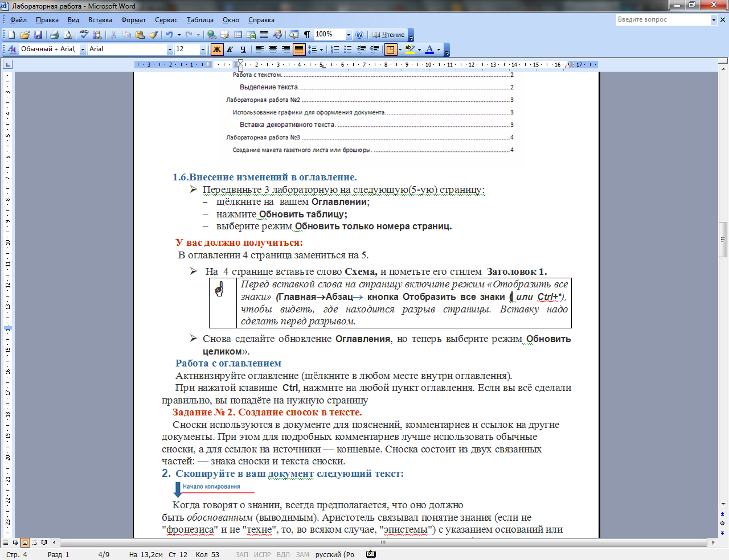The height and width of the screenshot is (560, 729).
Task: Center-align the paragraph
Action: coord(273,50)
